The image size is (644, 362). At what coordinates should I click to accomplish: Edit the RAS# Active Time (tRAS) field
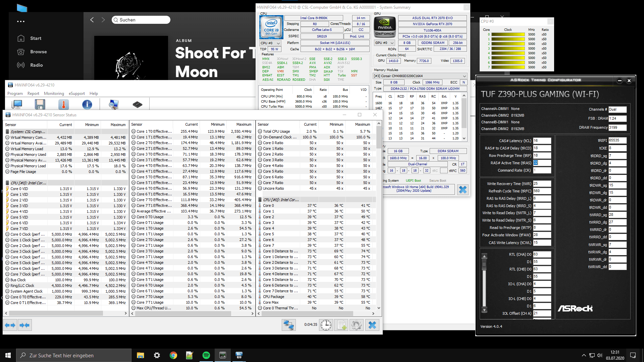542,163
